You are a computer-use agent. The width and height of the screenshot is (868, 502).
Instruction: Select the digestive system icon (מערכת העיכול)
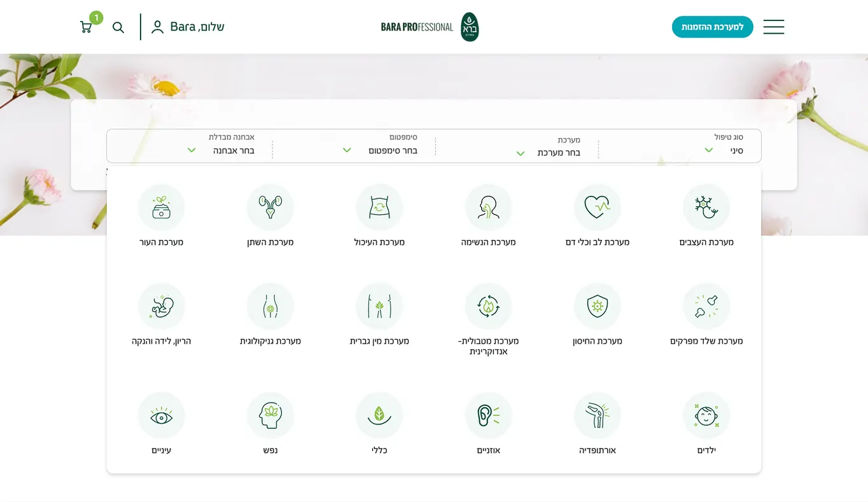coord(379,207)
